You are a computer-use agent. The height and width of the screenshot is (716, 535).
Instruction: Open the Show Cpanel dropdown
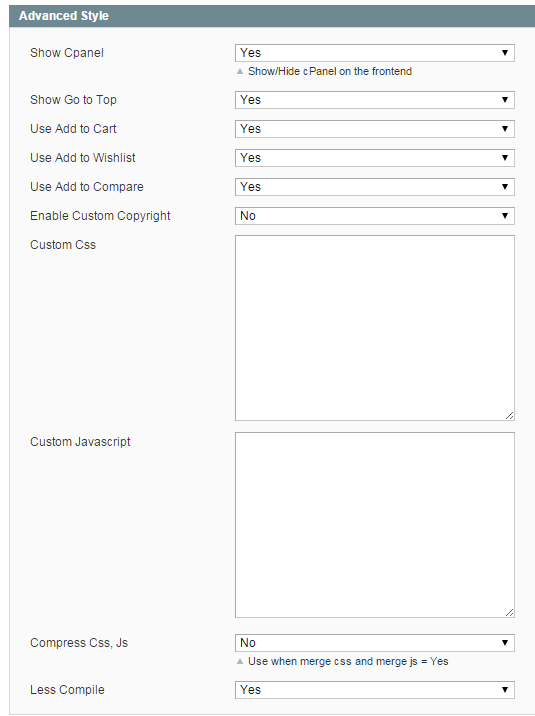pos(375,53)
